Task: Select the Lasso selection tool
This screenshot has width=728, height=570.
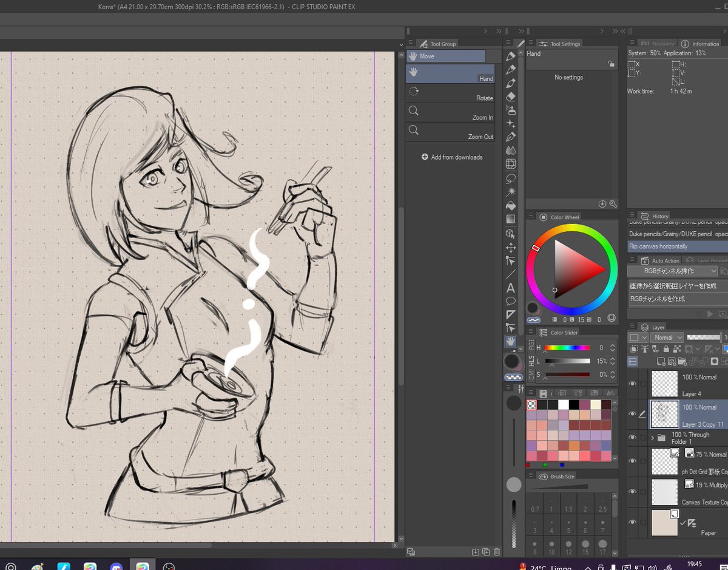Action: (x=511, y=178)
